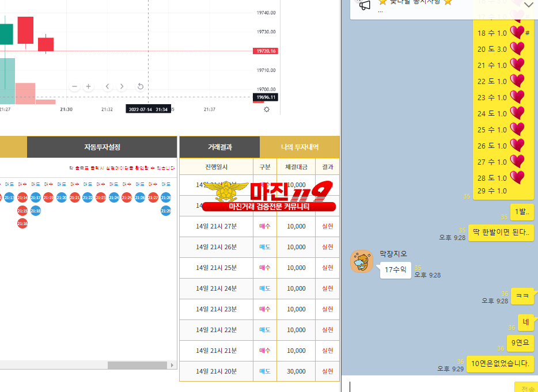The width and height of the screenshot is (538, 392).
Task: Click the 결과 column header
Action: click(327, 167)
